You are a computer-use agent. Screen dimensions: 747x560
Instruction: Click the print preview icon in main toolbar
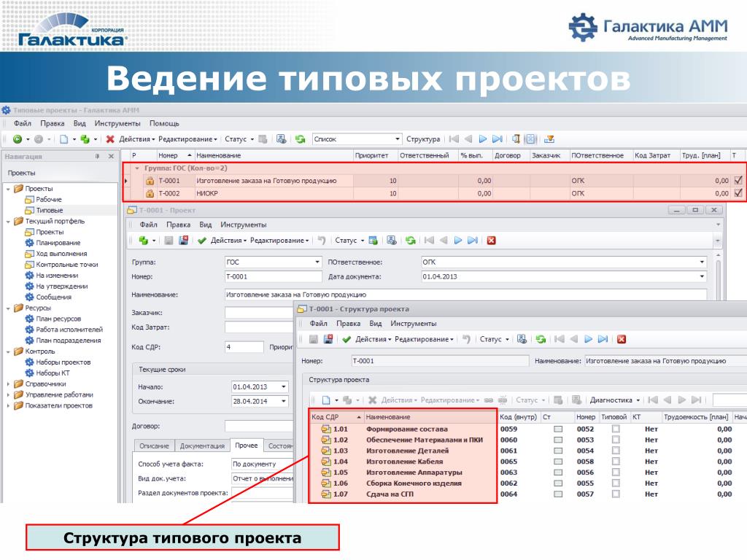click(x=282, y=139)
